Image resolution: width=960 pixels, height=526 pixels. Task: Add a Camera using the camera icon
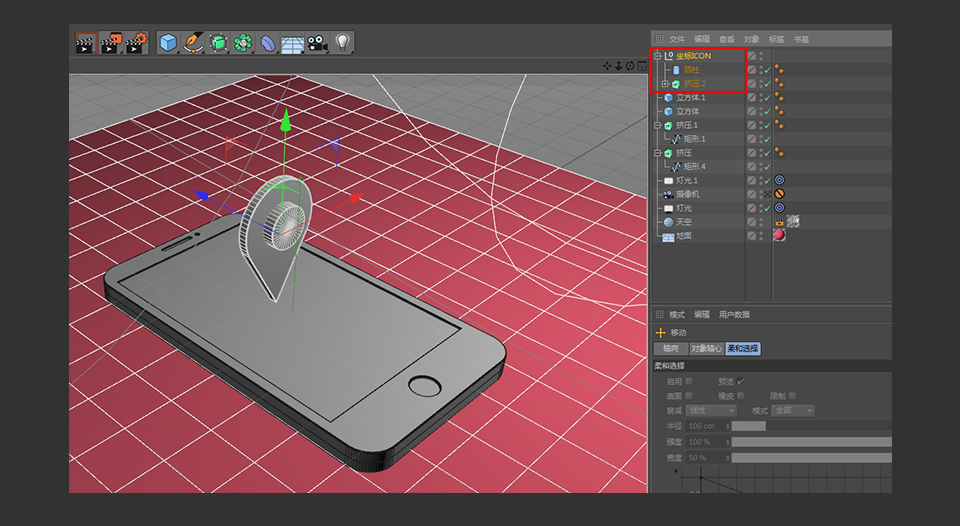click(317, 43)
